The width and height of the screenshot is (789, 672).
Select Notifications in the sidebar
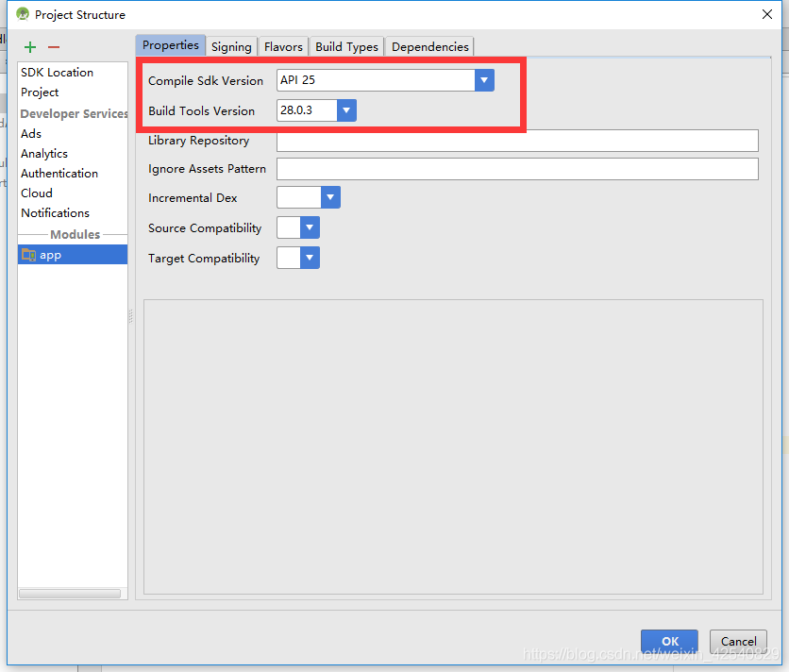(73, 213)
